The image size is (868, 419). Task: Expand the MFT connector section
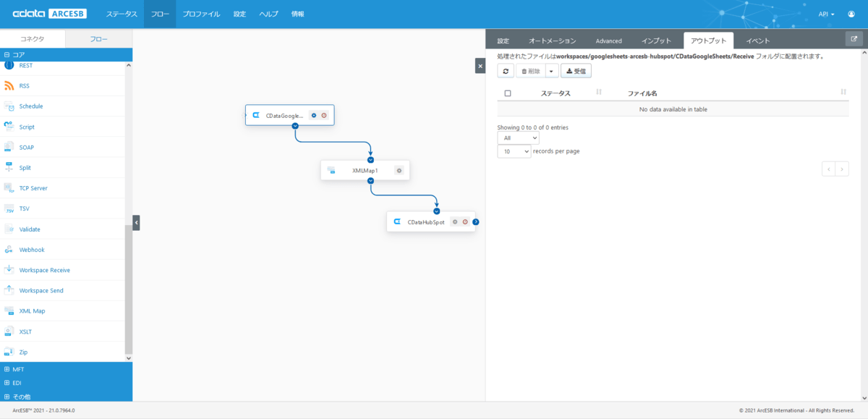tap(66, 369)
